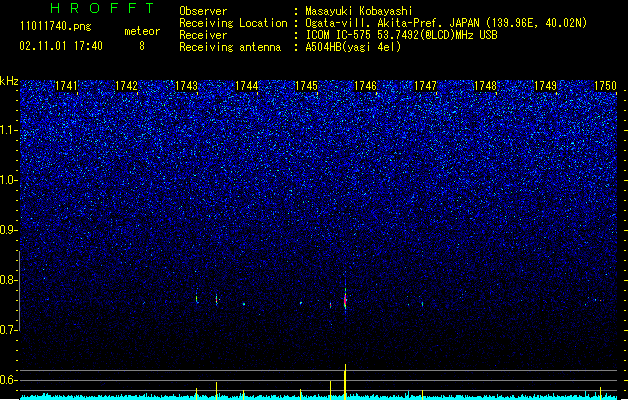Click the Ogata-vill. Akita-Pref. JAPAN location text
The width and height of the screenshot is (629, 400).
point(446,23)
